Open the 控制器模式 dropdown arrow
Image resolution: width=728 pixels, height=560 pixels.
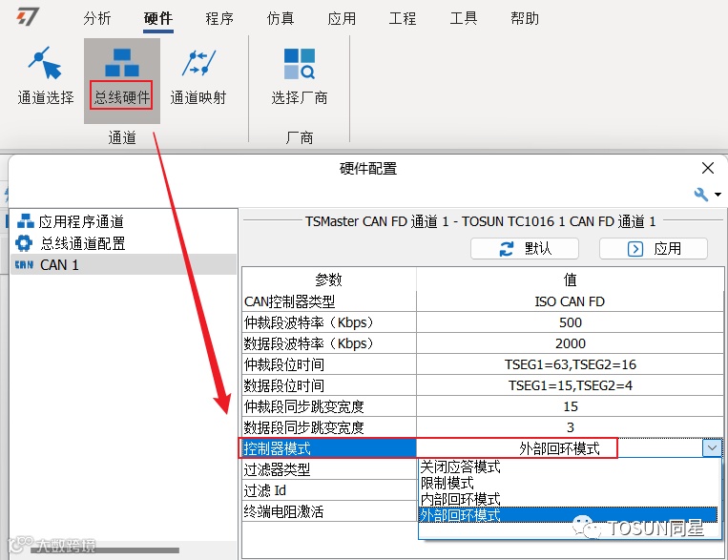click(712, 448)
